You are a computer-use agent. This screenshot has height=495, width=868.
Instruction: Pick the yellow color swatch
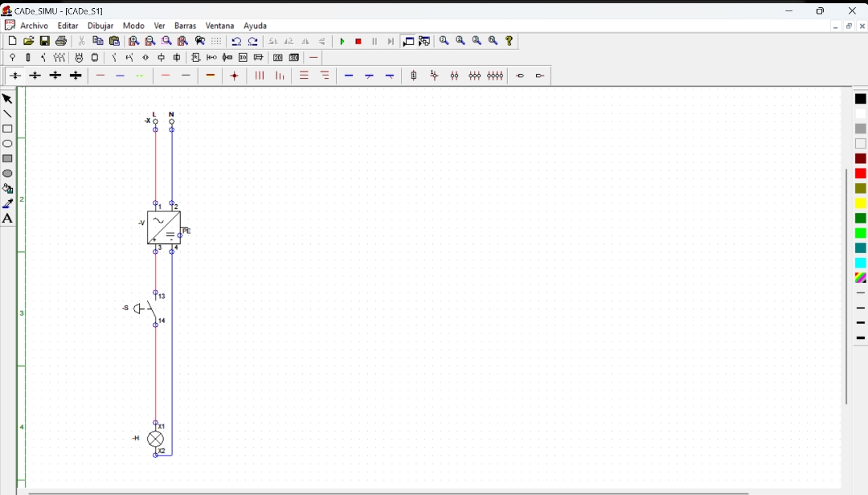click(860, 204)
